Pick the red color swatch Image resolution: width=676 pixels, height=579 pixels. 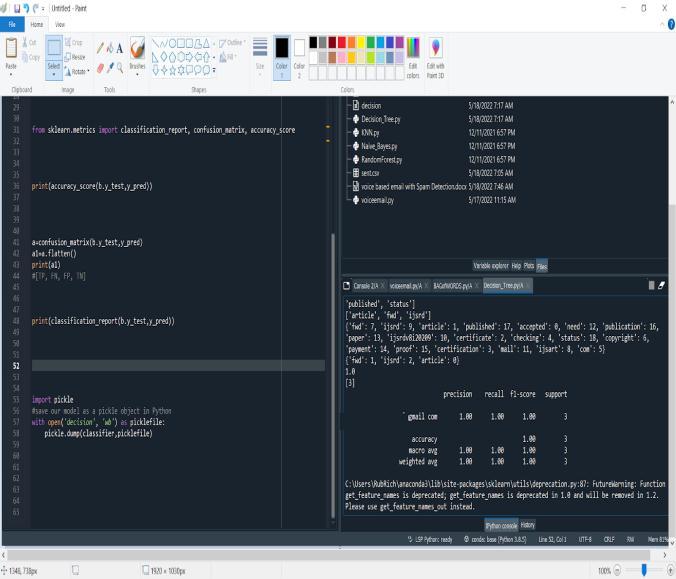pyautogui.click(x=342, y=42)
